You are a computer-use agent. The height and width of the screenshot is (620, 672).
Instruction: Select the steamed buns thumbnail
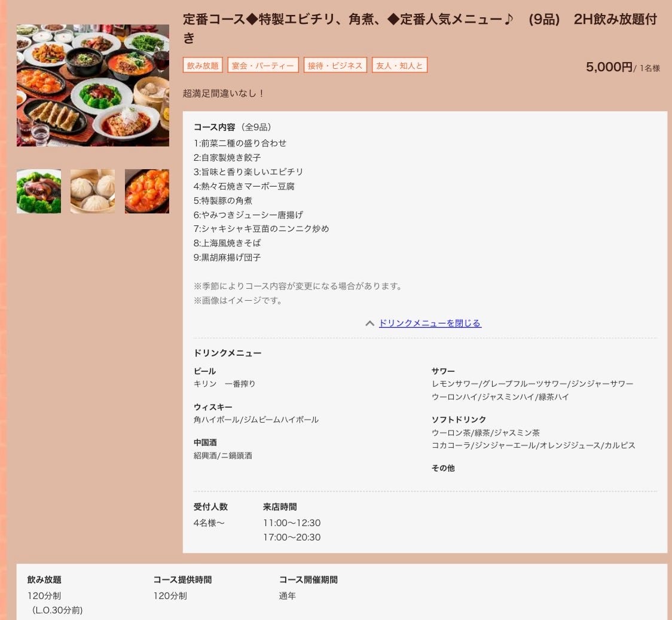[93, 191]
